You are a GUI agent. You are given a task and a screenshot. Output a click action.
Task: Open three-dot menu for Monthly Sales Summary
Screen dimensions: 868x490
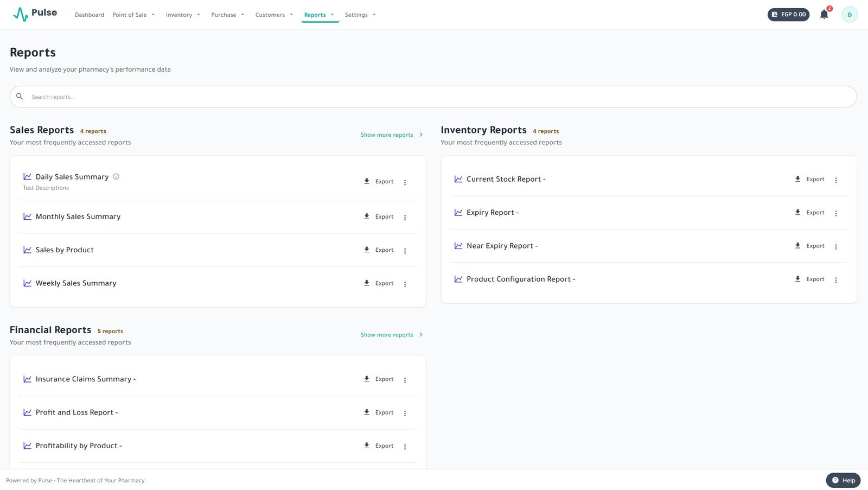coord(405,218)
